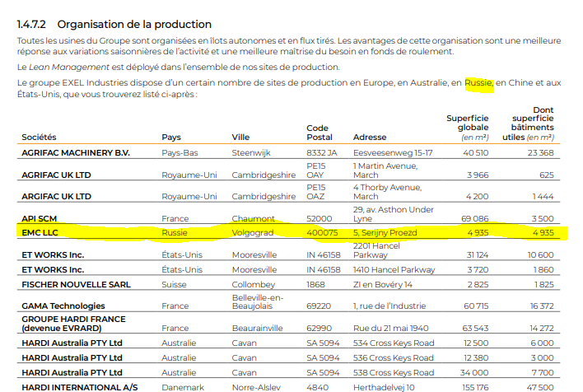Select the company cell "ARGIFAC UK LTD"
The height and width of the screenshot is (392, 583).
[x=56, y=196]
